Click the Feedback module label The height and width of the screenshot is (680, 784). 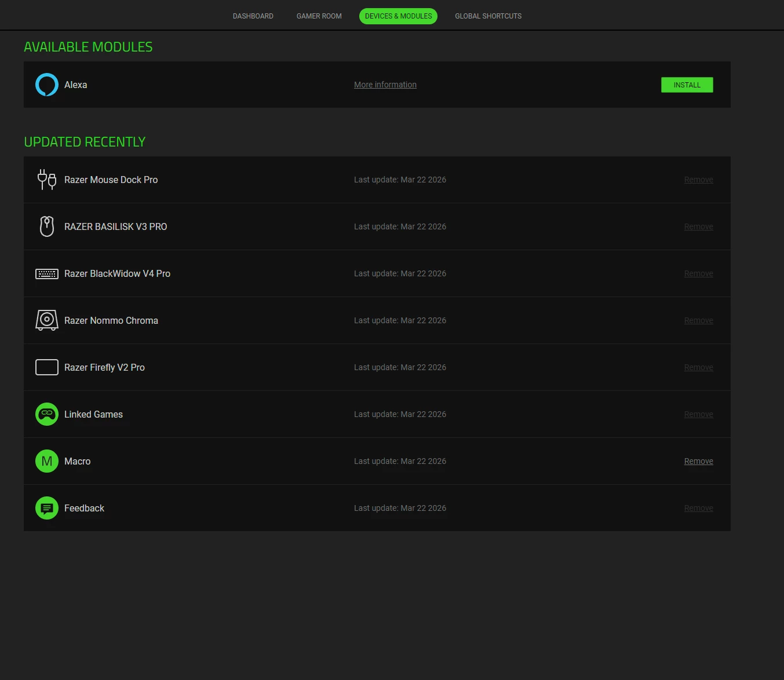click(85, 508)
